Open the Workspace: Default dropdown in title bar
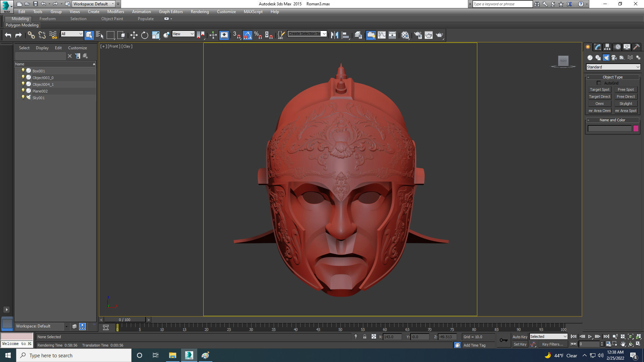 pos(94,4)
